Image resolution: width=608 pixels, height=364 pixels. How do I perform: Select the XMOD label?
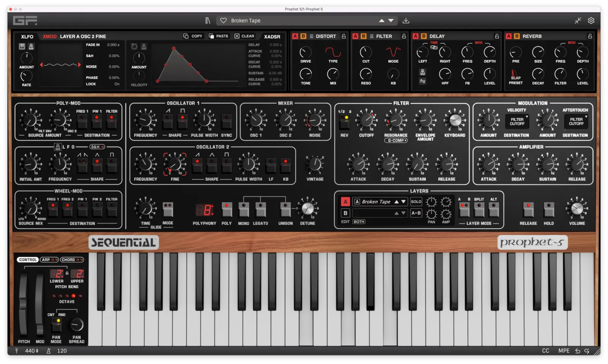pos(50,36)
